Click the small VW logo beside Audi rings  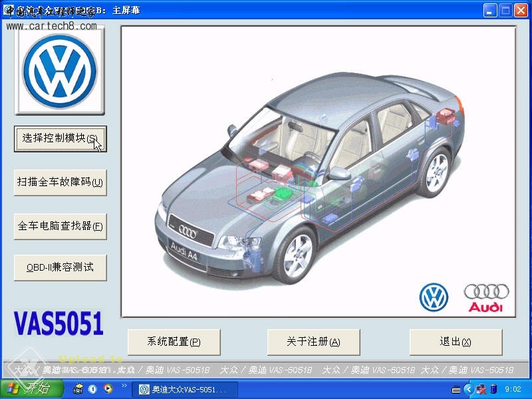coord(434,297)
